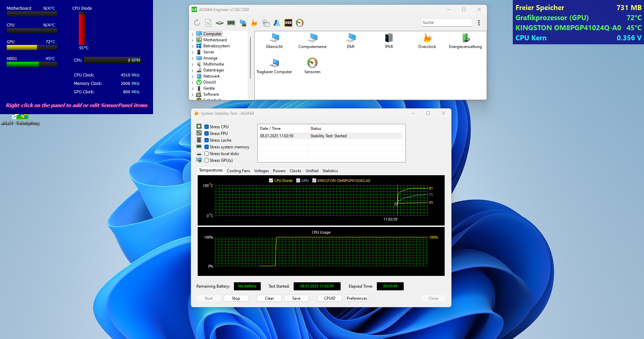Expand the Motherboard tree node chevron
Screen dimensions: 644x339
tap(193, 40)
